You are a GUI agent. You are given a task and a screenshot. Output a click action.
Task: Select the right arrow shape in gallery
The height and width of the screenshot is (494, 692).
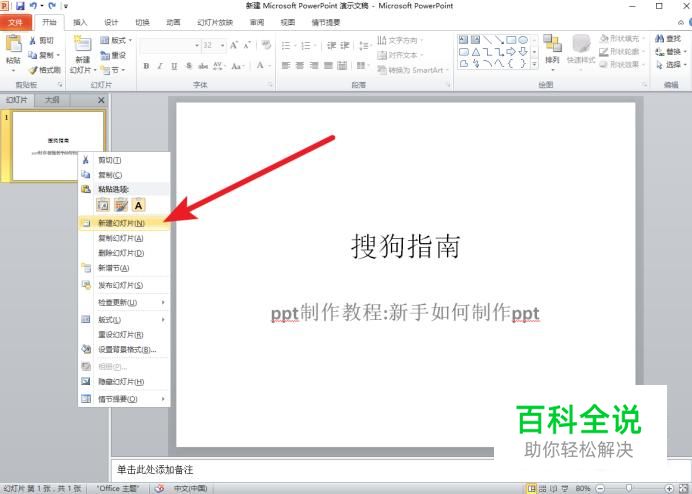pyautogui.click(x=511, y=52)
